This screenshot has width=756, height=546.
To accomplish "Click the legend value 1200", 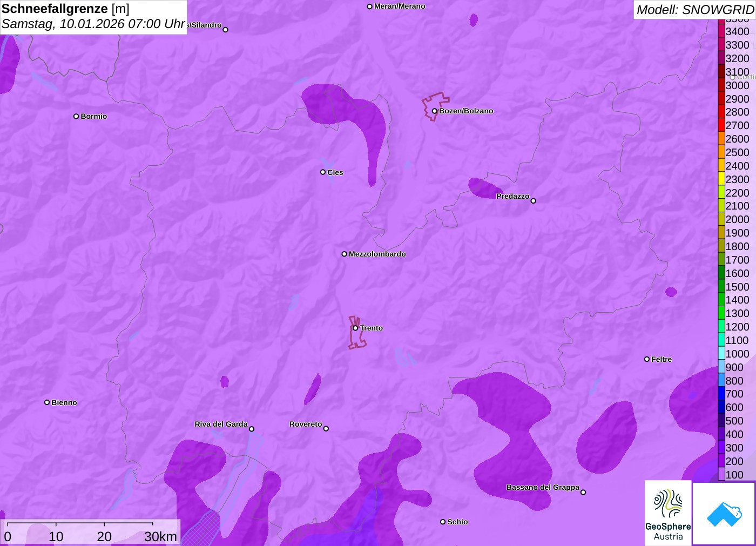I will coord(737,327).
